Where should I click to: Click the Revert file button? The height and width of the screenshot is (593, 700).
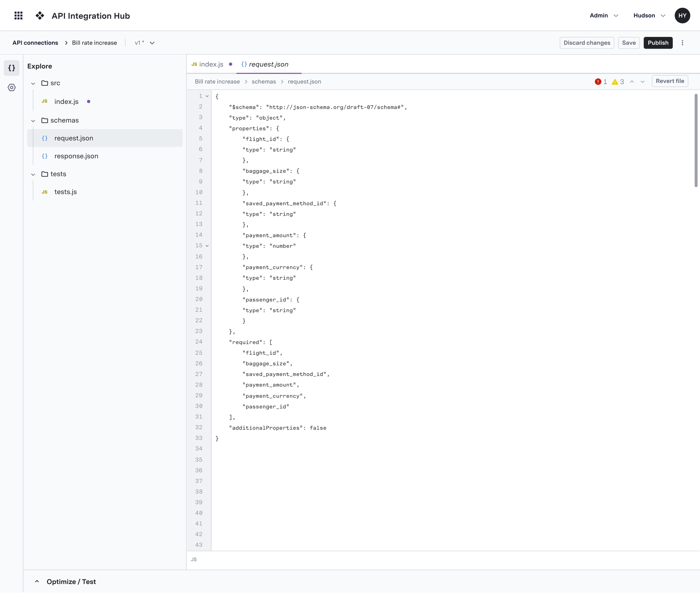coord(669,81)
